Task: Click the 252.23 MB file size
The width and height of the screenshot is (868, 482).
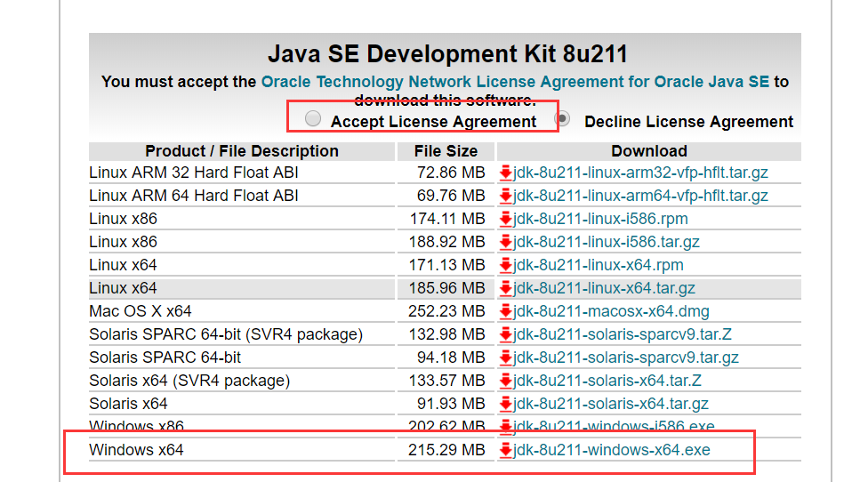Action: point(446,311)
